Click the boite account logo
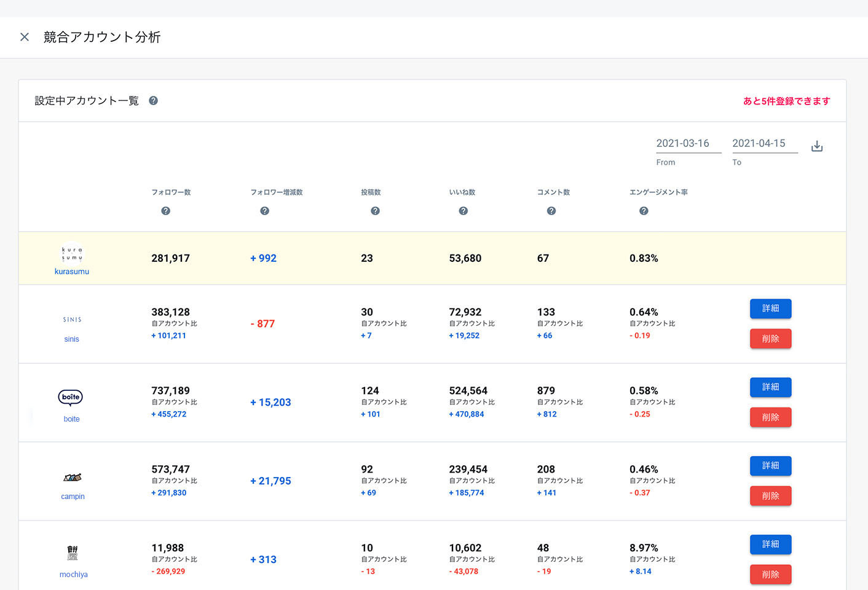 [x=71, y=398]
